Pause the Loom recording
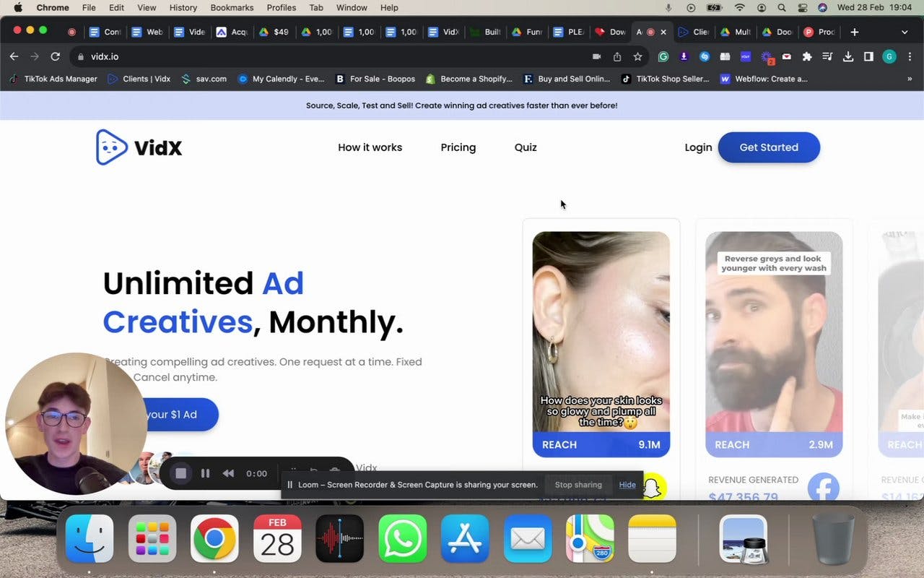The height and width of the screenshot is (578, 924). [x=205, y=473]
